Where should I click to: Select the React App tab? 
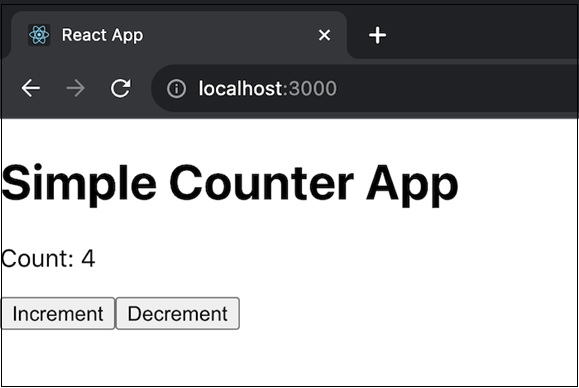click(x=179, y=35)
